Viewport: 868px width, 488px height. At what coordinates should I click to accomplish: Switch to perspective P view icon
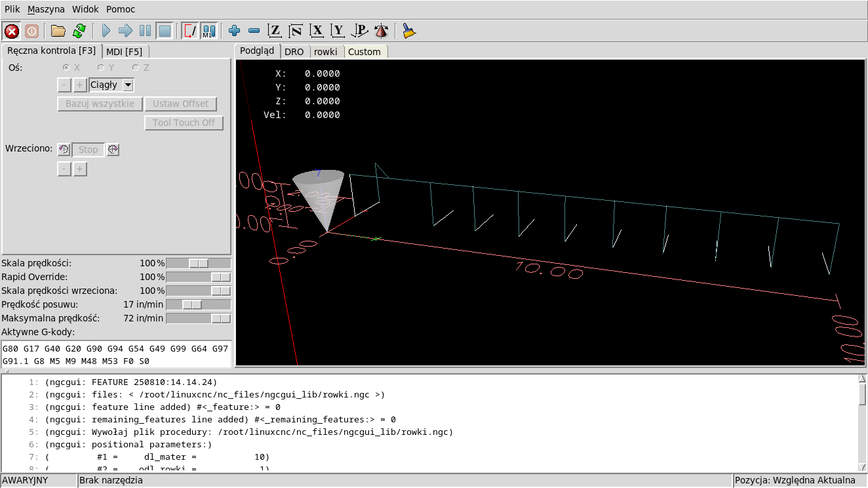pos(360,30)
